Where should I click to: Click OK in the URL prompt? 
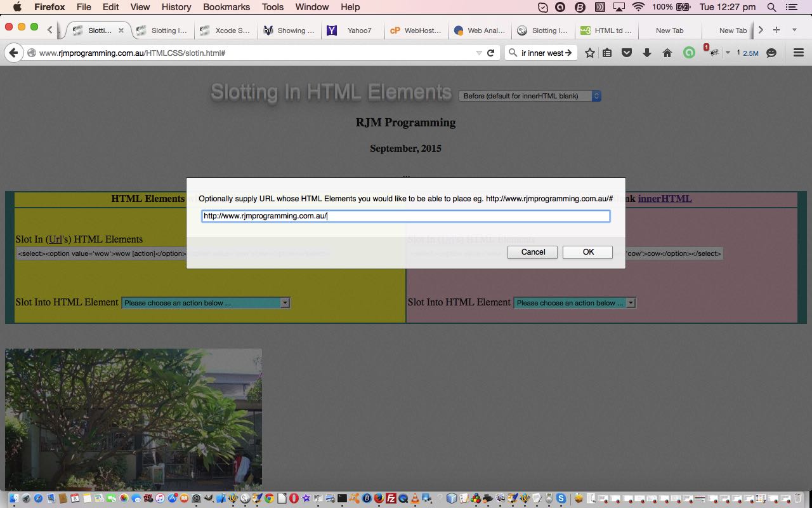[587, 252]
